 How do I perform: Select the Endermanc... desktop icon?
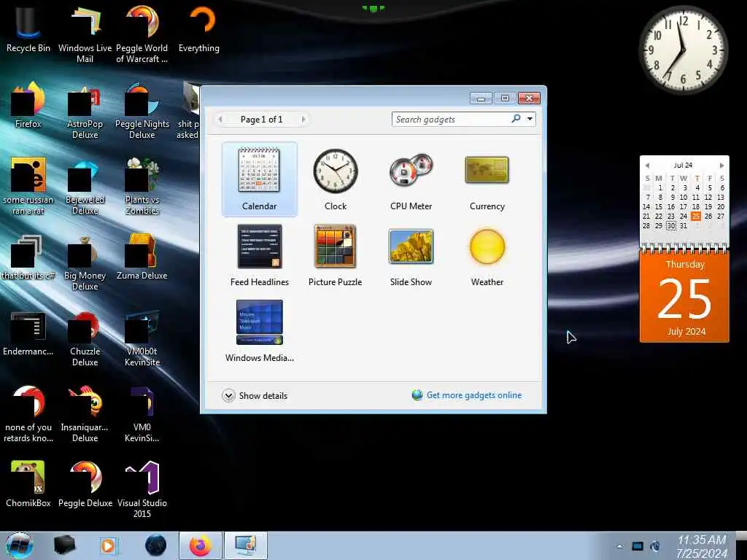pyautogui.click(x=28, y=333)
